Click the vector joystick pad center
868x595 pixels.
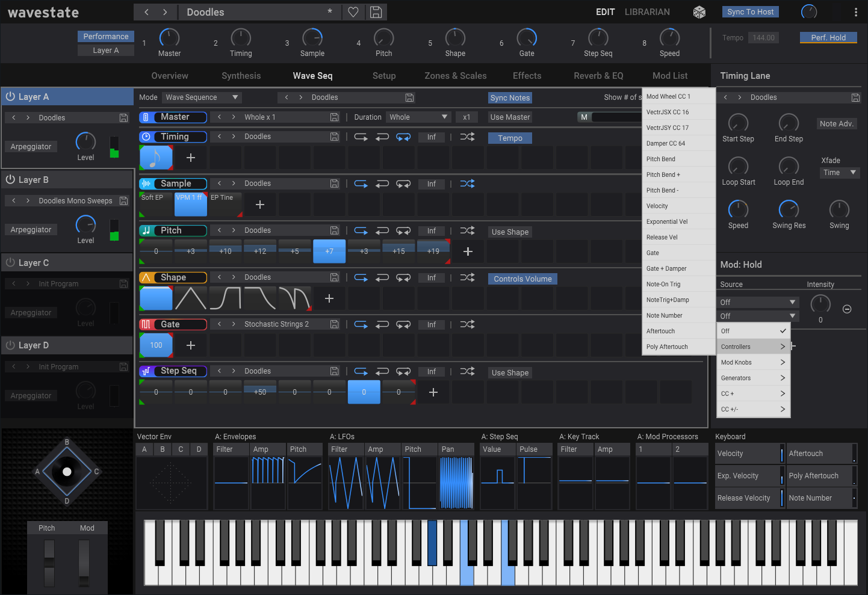click(67, 472)
